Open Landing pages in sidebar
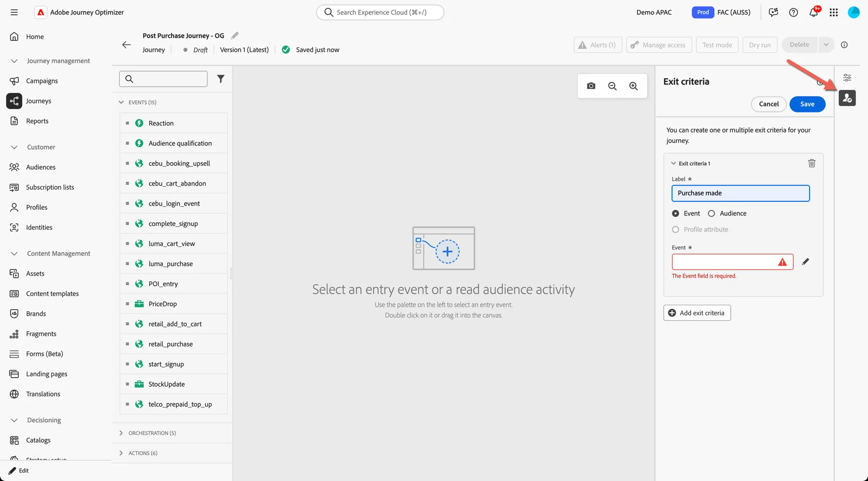Viewport: 868px width, 481px height. pos(47,374)
